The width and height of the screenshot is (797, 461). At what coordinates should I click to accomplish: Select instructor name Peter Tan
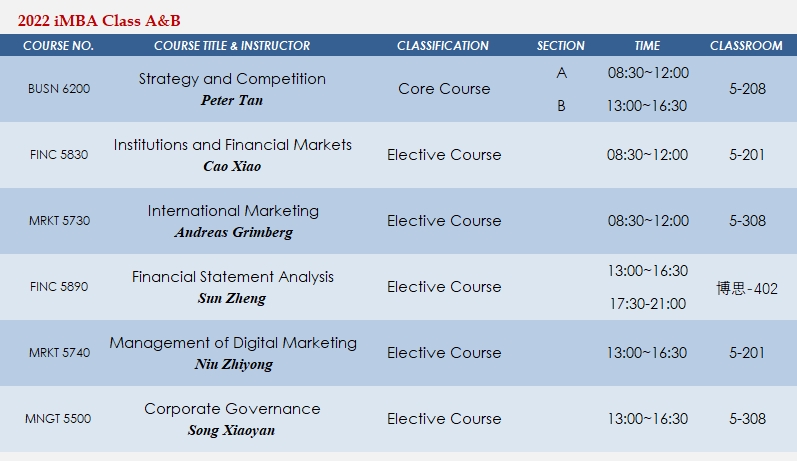click(232, 100)
